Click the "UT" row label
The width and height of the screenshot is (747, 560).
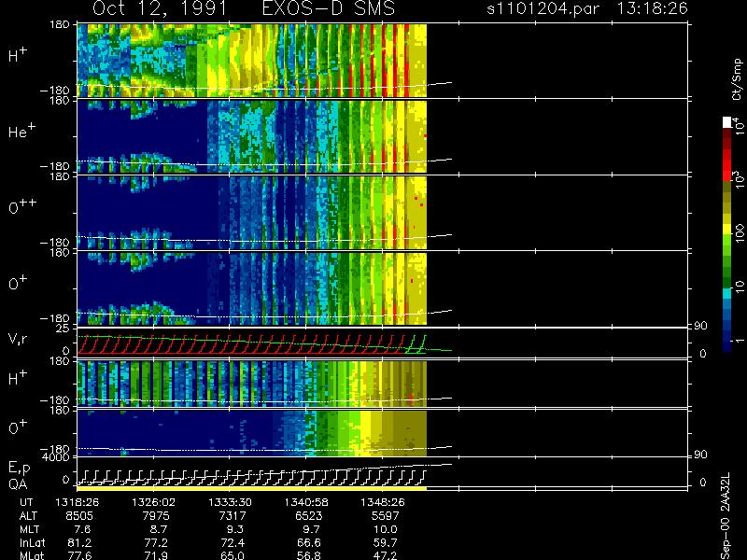tap(26, 502)
